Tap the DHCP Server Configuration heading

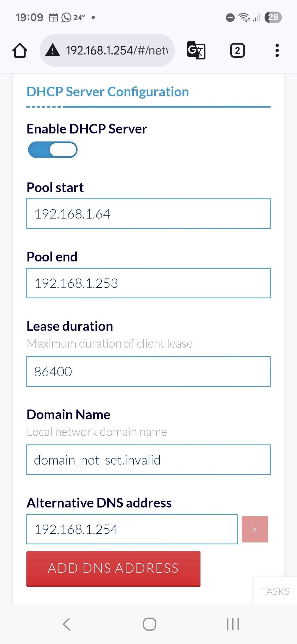108,92
